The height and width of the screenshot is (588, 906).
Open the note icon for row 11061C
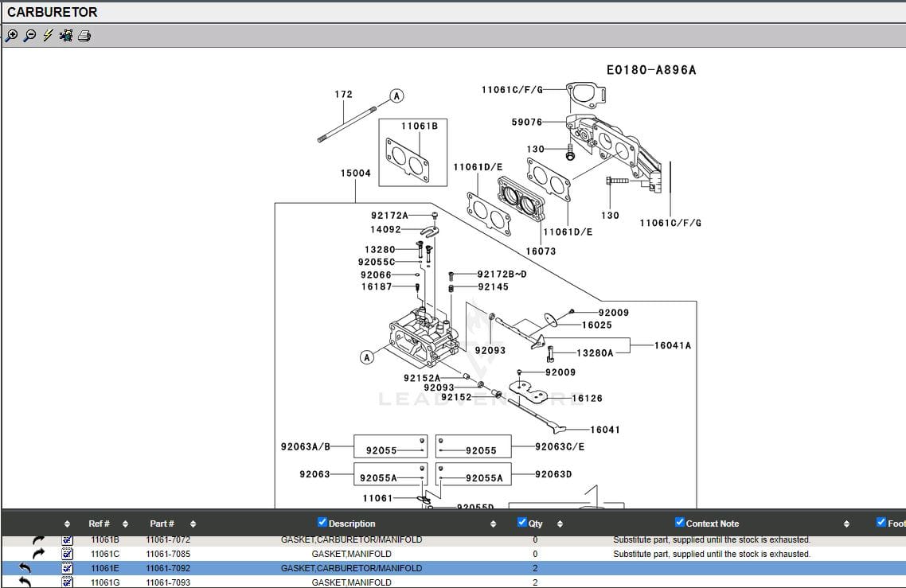pos(68,554)
